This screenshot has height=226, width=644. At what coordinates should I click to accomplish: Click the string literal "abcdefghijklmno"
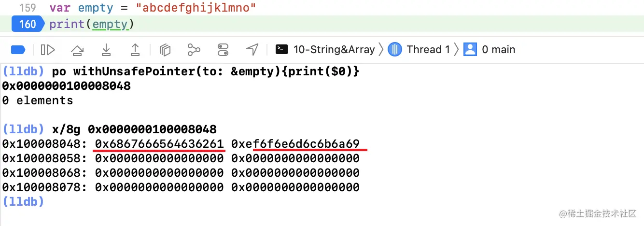pyautogui.click(x=196, y=8)
